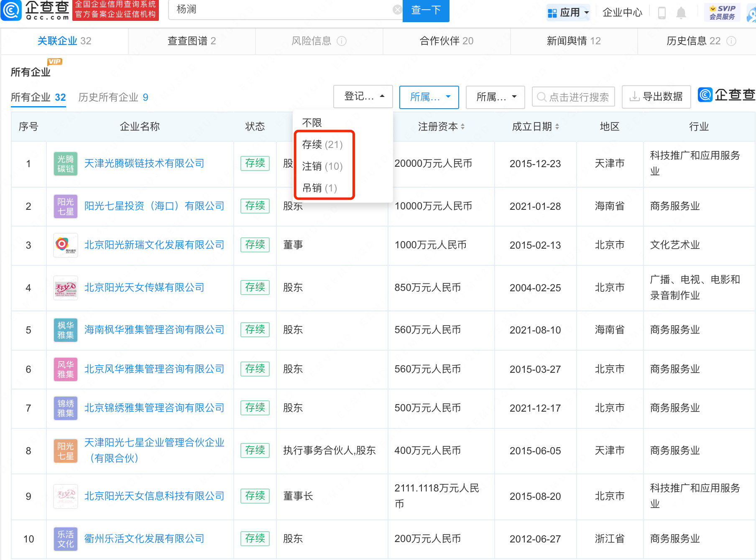Screen dimensions: 756x560
Task: Expand the 登记状态 dropdown filter
Action: (363, 97)
